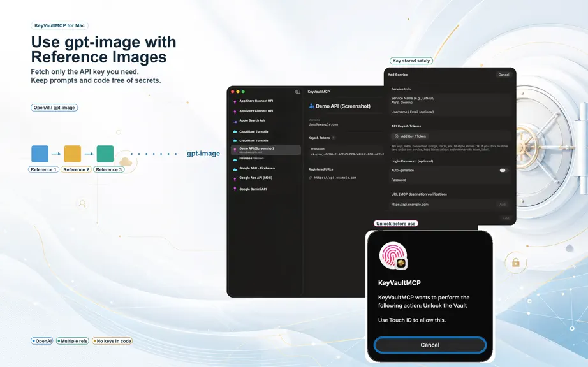This screenshot has width=588, height=367.
Task: Click the Password field in Add Service
Action: (450, 180)
